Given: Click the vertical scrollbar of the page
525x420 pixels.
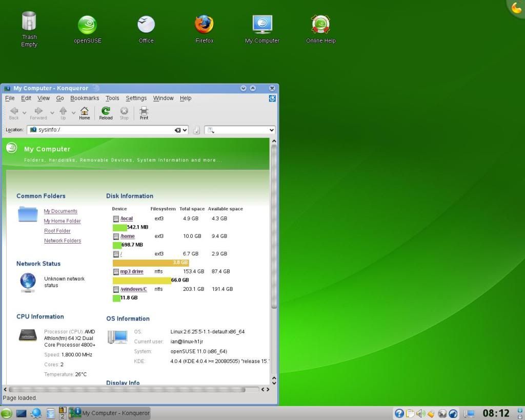Looking at the screenshot, I should tap(274, 226).
